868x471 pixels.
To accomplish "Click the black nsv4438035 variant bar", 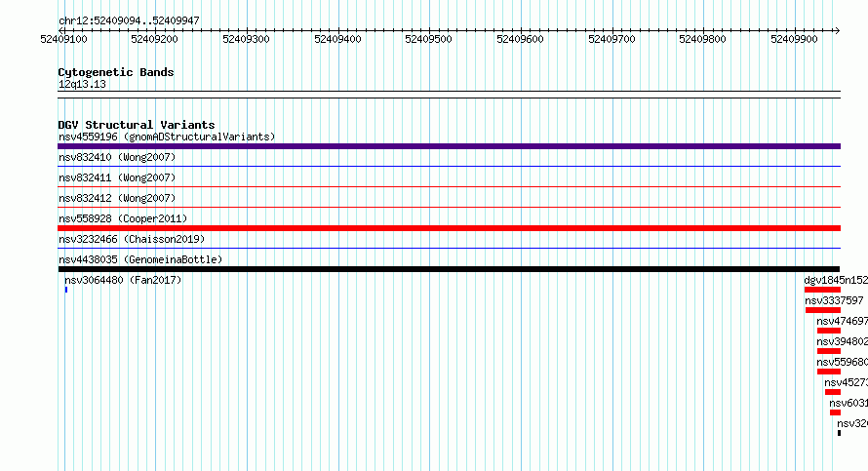I will 449,269.
